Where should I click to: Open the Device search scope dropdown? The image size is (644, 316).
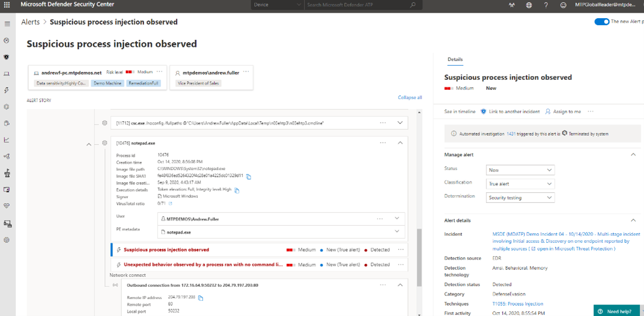[x=278, y=5]
